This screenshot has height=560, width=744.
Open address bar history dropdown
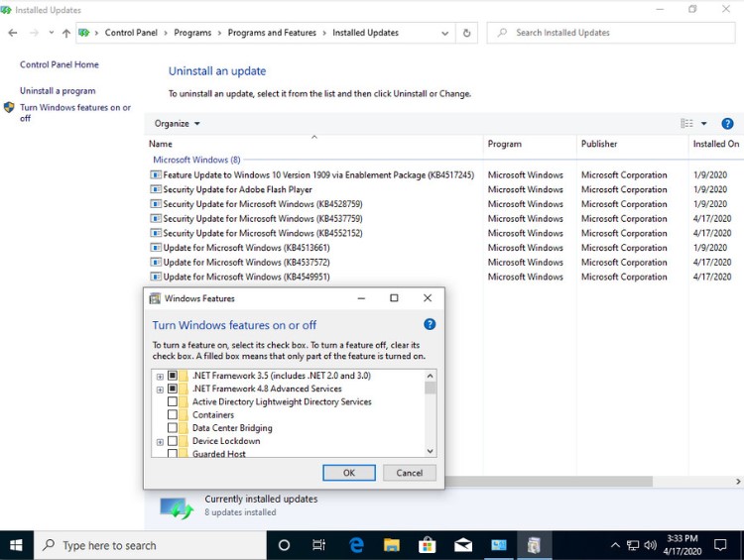[x=444, y=33]
